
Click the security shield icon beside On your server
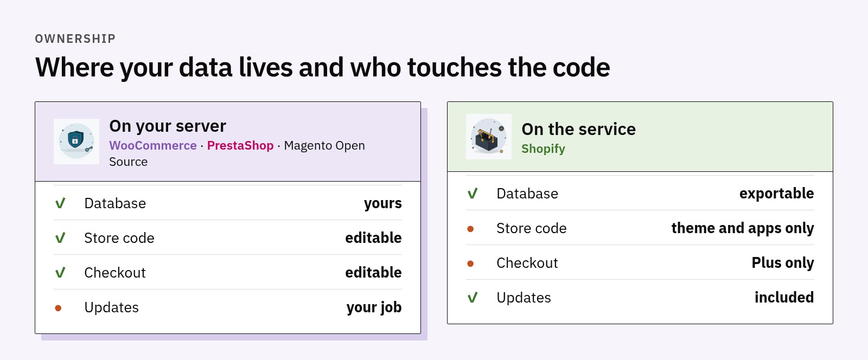(x=76, y=142)
